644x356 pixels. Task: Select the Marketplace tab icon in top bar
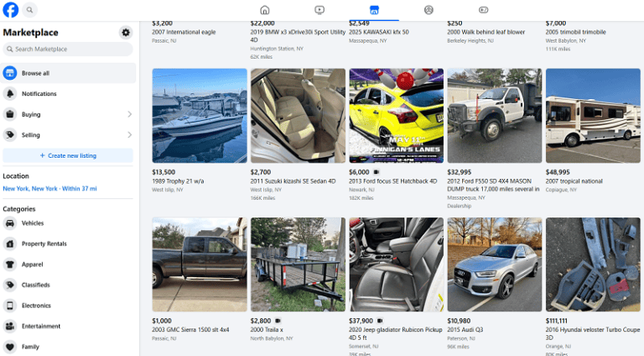[374, 10]
